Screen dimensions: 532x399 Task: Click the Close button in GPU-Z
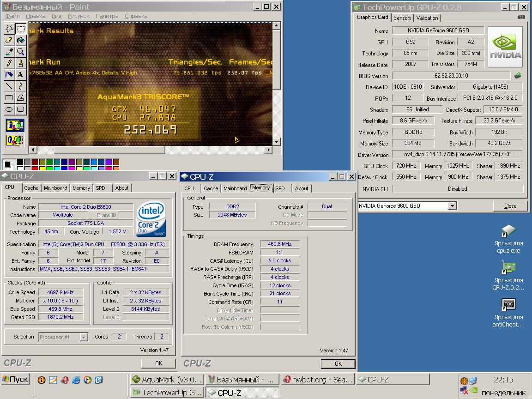510,206
